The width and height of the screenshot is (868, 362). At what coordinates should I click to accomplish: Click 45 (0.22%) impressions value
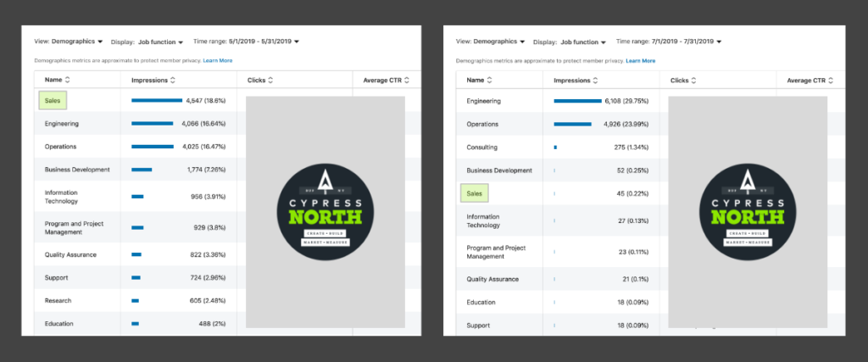(x=632, y=194)
